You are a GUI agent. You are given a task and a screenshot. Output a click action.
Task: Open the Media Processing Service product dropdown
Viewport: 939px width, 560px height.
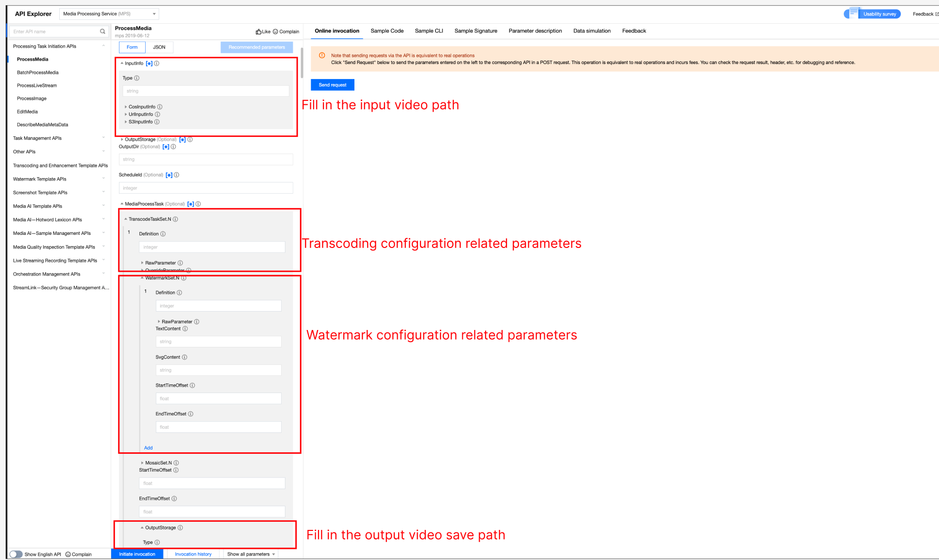[x=109, y=14]
